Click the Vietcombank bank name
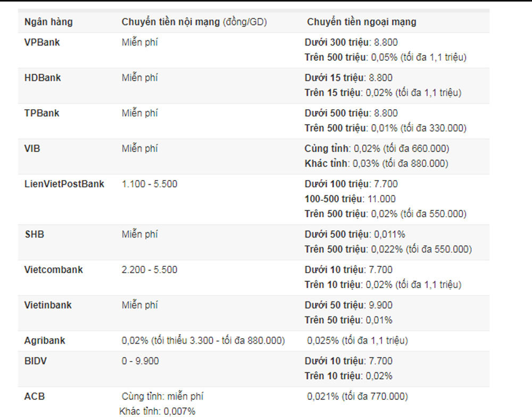 click(x=54, y=269)
